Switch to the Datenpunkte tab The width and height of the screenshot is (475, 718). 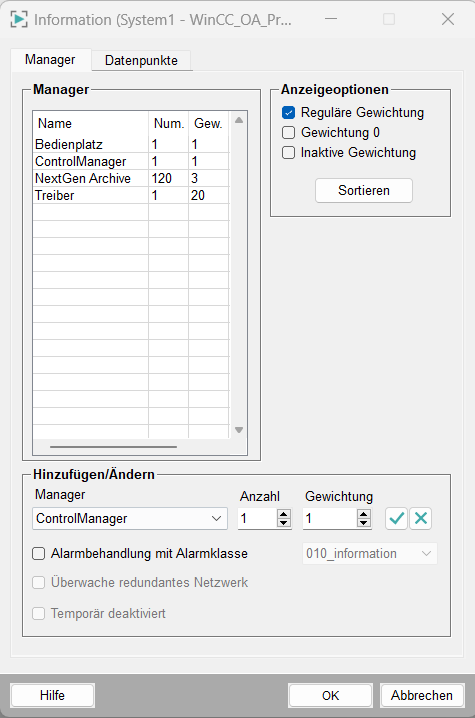[x=141, y=60]
